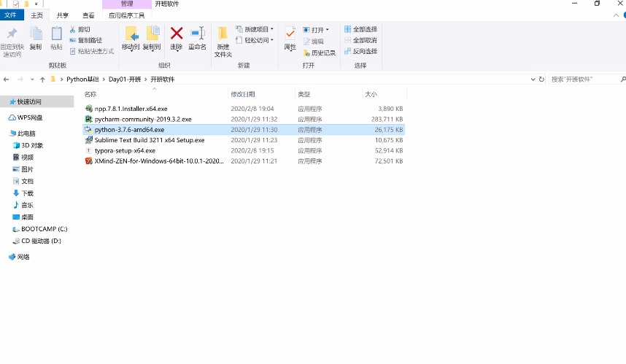Viewport: 626px width, 364px height.
Task: Click the Back navigation arrow
Action: click(x=6, y=80)
